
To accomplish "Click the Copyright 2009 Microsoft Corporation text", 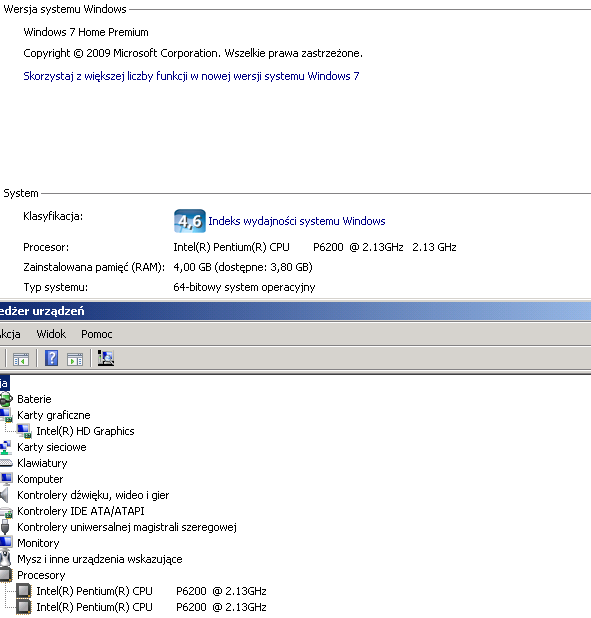I will point(193,53).
